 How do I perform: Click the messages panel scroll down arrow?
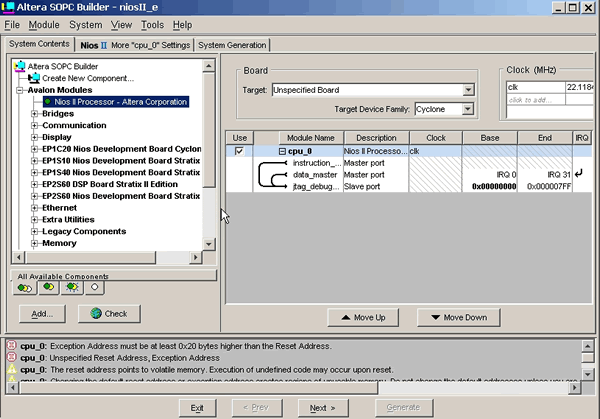587,374
